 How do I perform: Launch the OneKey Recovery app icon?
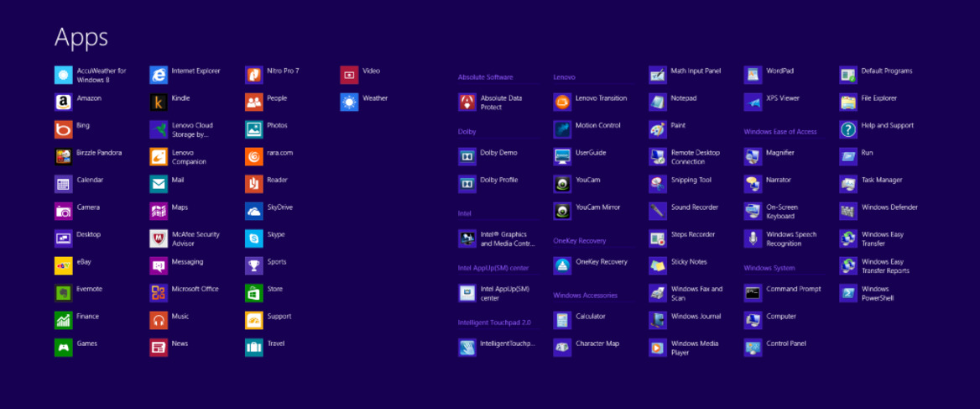point(562,265)
